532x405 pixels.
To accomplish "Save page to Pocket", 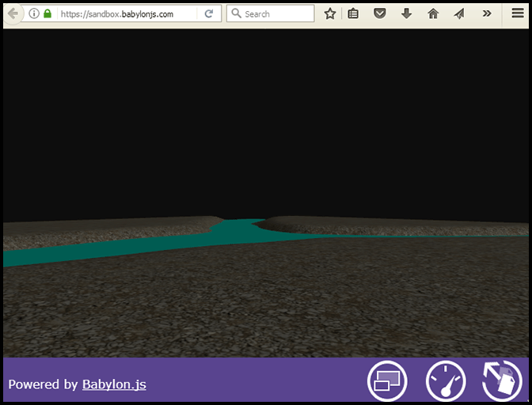I will coord(380,14).
